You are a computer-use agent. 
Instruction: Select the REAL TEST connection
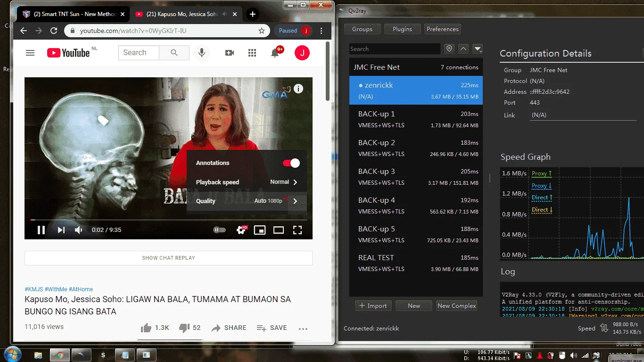416,263
